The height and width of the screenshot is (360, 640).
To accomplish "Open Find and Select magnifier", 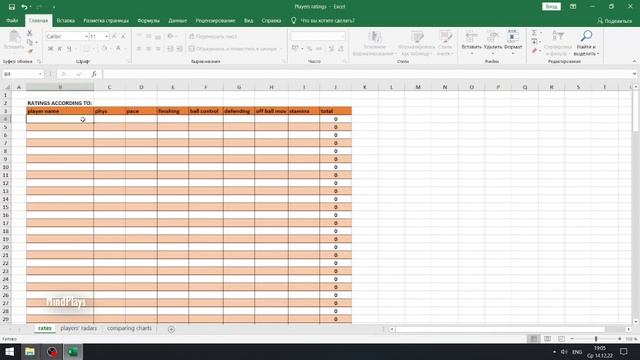I will point(586,43).
